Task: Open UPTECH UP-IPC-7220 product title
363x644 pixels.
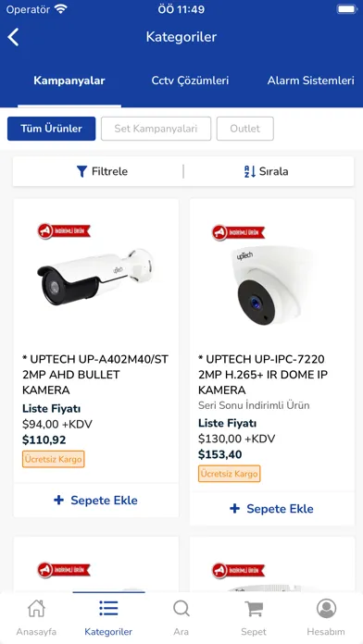Action: pyautogui.click(x=263, y=375)
